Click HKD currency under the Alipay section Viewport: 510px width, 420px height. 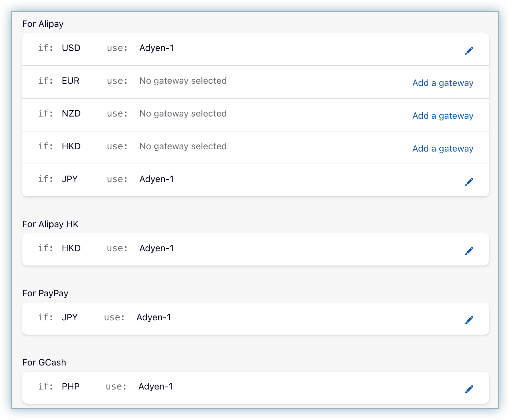pyautogui.click(x=71, y=146)
